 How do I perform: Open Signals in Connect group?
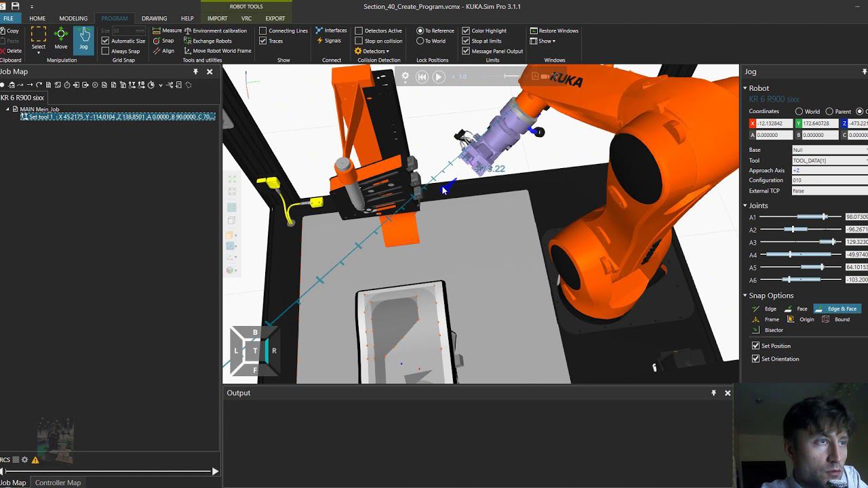[329, 41]
